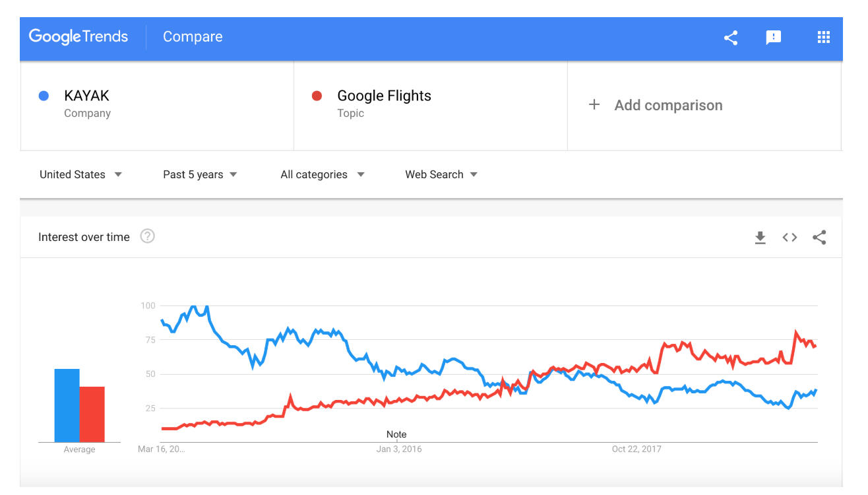Open the Google apps grid icon
This screenshot has width=868, height=495.
coord(823,38)
